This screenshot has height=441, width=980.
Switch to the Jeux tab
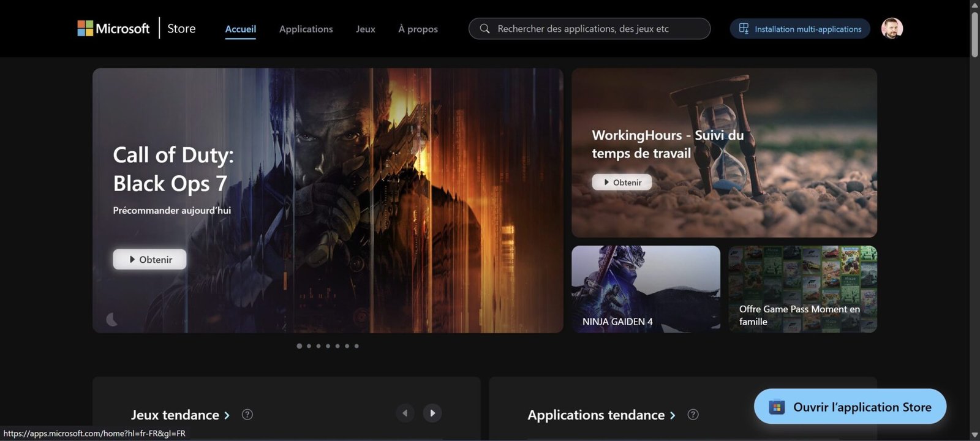point(365,29)
